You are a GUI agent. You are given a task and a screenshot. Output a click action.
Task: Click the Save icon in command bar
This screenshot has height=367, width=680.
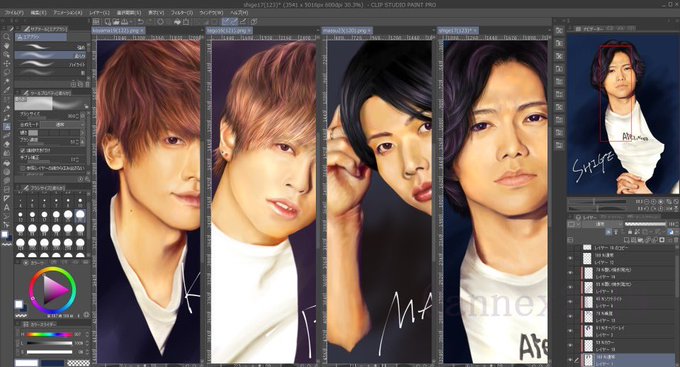point(125,21)
